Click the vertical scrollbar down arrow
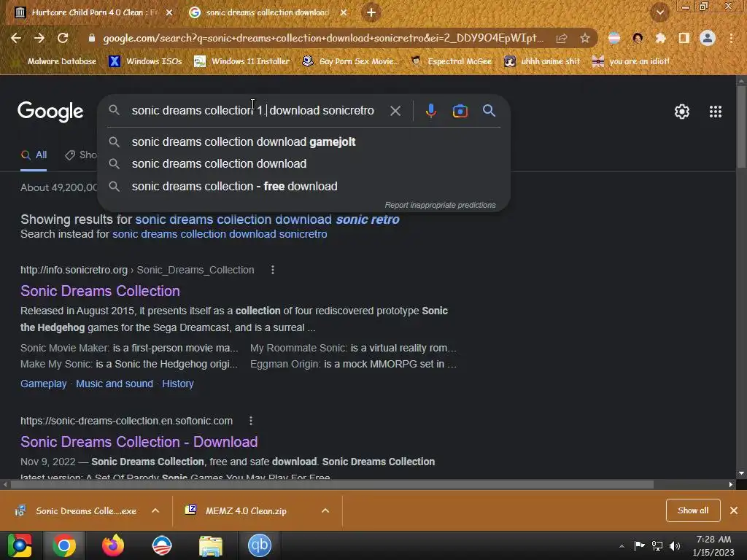 coord(741,473)
